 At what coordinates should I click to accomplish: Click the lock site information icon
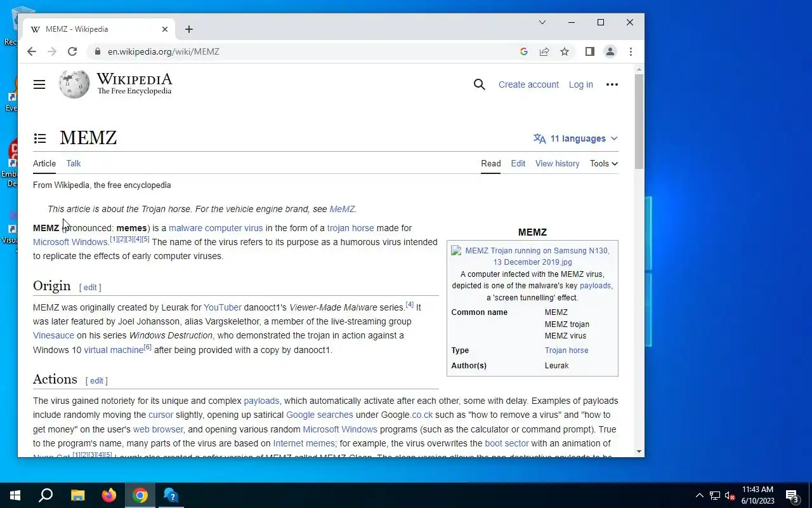pyautogui.click(x=97, y=51)
